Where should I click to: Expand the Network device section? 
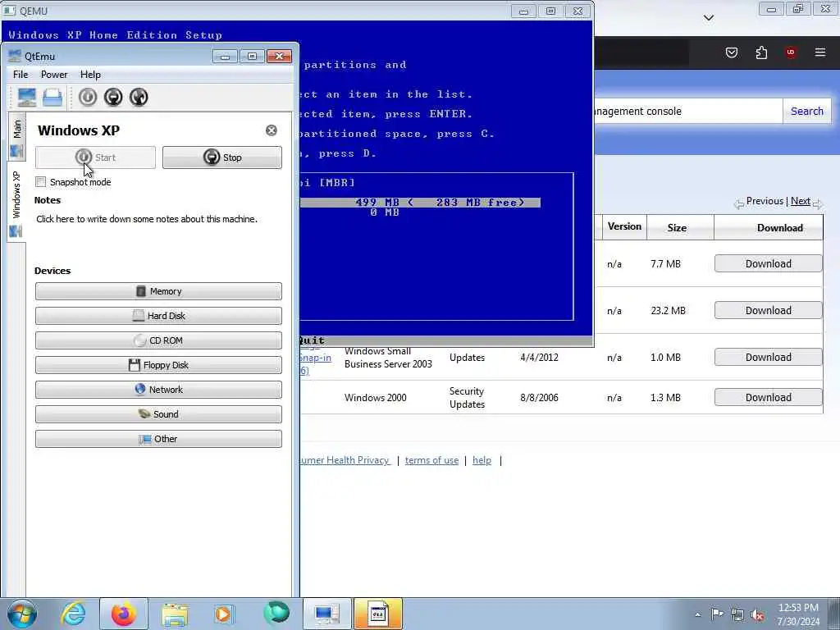[158, 390]
